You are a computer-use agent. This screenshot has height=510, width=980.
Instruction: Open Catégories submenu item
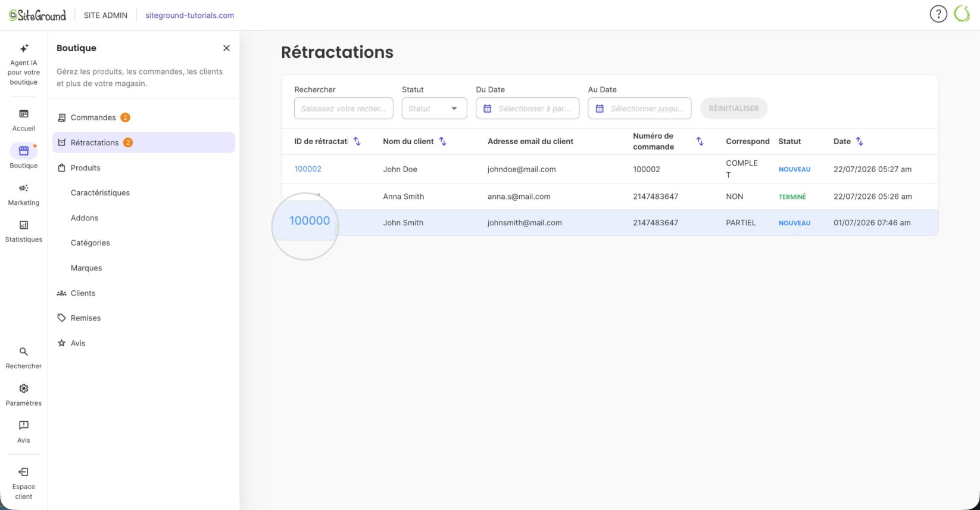tap(90, 243)
